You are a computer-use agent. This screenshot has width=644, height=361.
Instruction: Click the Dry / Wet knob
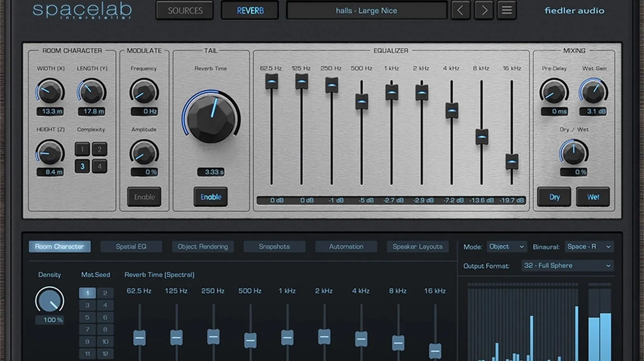[x=574, y=153]
